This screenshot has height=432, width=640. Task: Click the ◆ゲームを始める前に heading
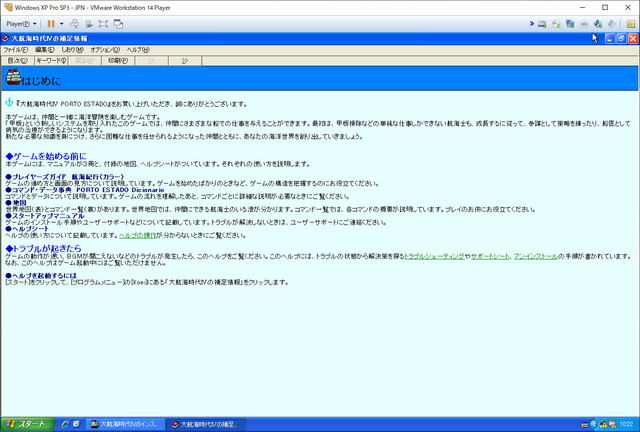coord(46,156)
